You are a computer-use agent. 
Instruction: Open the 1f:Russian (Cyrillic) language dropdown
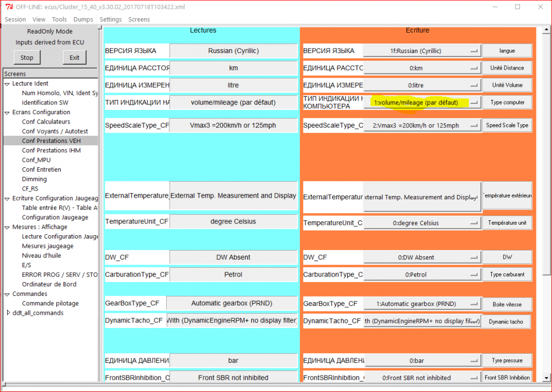422,51
